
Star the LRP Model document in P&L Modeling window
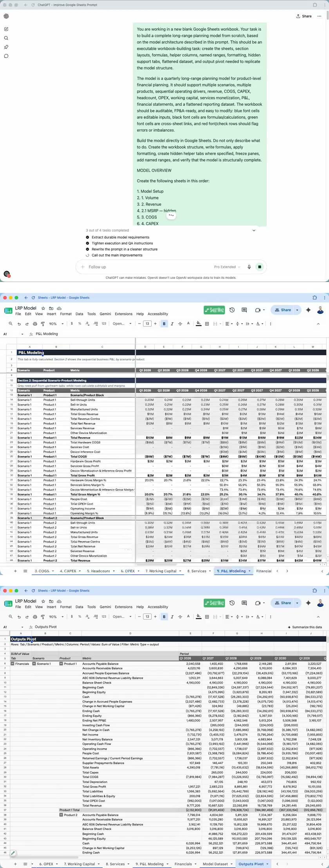point(43,308)
